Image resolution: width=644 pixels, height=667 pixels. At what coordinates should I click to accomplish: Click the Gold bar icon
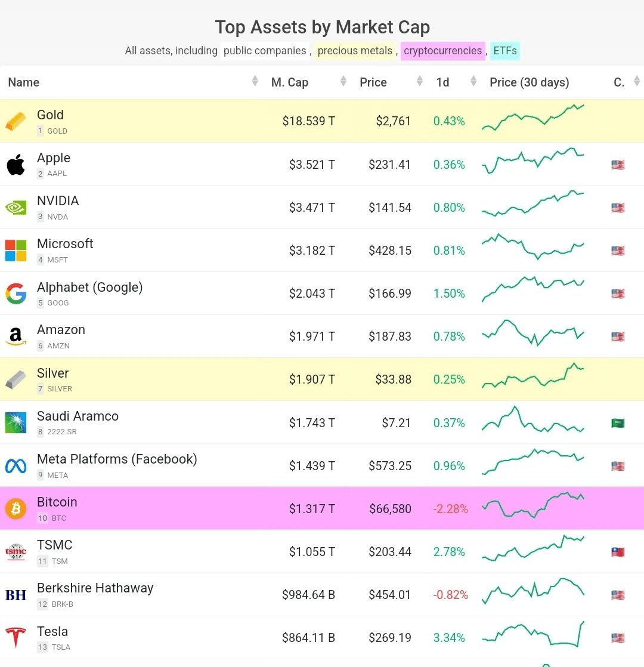tap(16, 121)
